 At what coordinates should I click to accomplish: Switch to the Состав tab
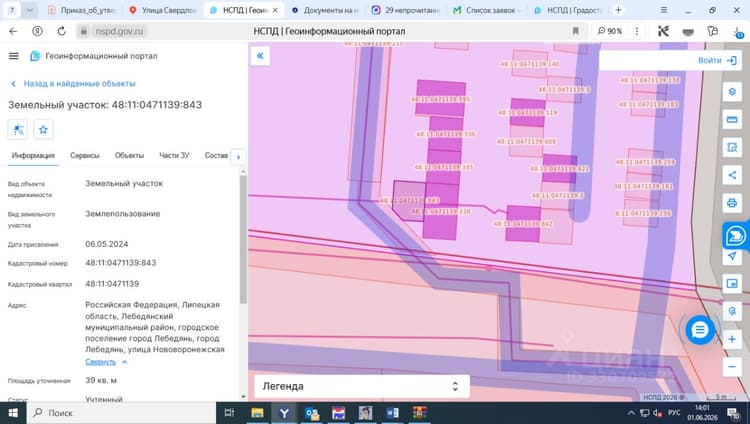(216, 156)
